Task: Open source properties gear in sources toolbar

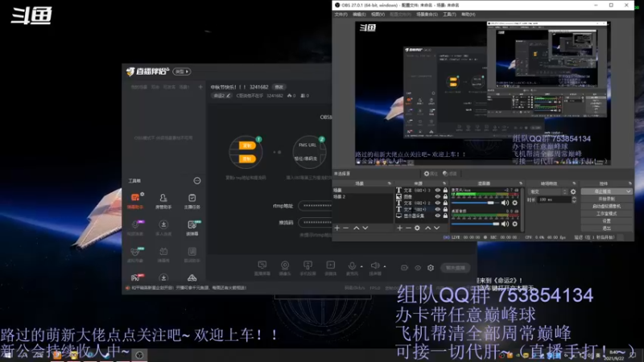Action: 417,228
